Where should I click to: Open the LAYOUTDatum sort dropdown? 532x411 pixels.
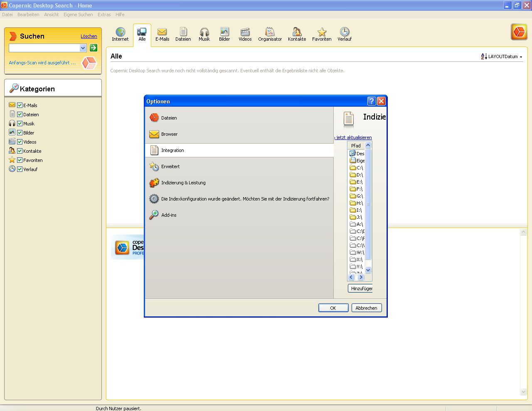point(505,56)
